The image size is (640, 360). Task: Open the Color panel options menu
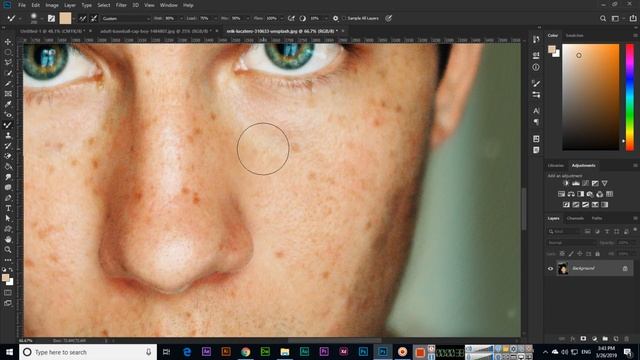[x=635, y=36]
